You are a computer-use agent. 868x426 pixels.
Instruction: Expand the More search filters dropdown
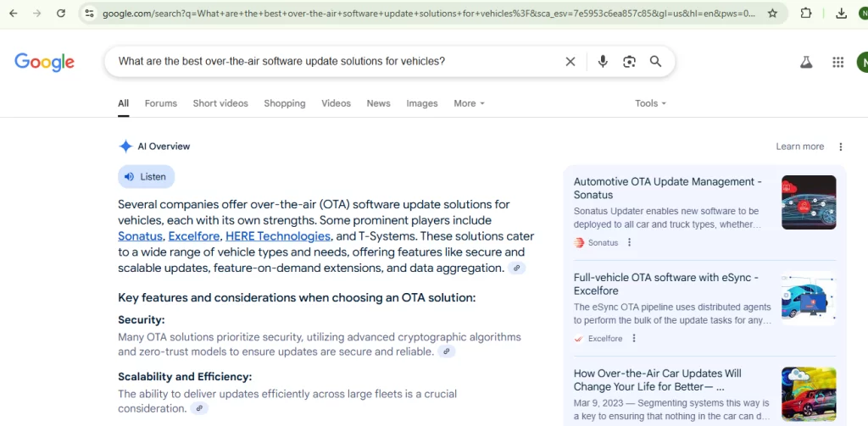(469, 103)
